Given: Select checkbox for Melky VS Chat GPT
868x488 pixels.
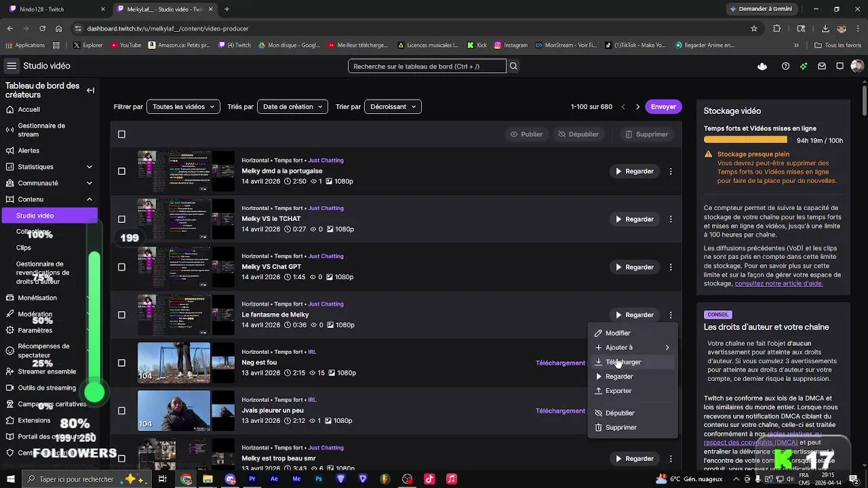Looking at the screenshot, I should 121,267.
